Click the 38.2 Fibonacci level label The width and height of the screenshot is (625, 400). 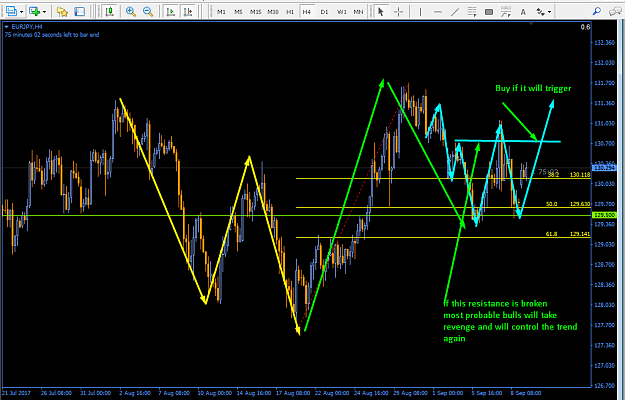(x=553, y=175)
